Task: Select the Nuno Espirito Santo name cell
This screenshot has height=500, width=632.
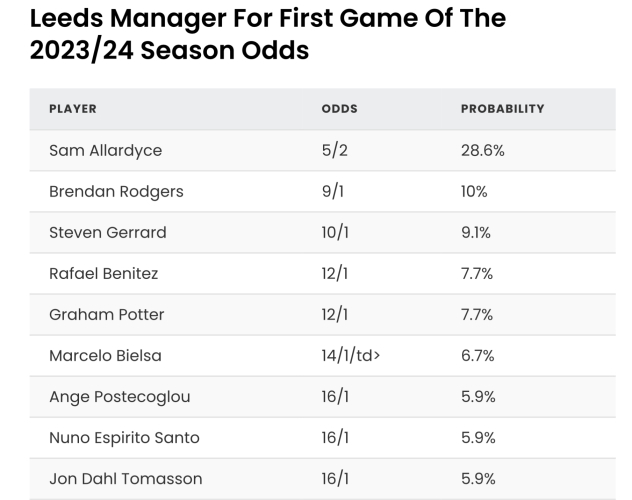Action: click(124, 437)
